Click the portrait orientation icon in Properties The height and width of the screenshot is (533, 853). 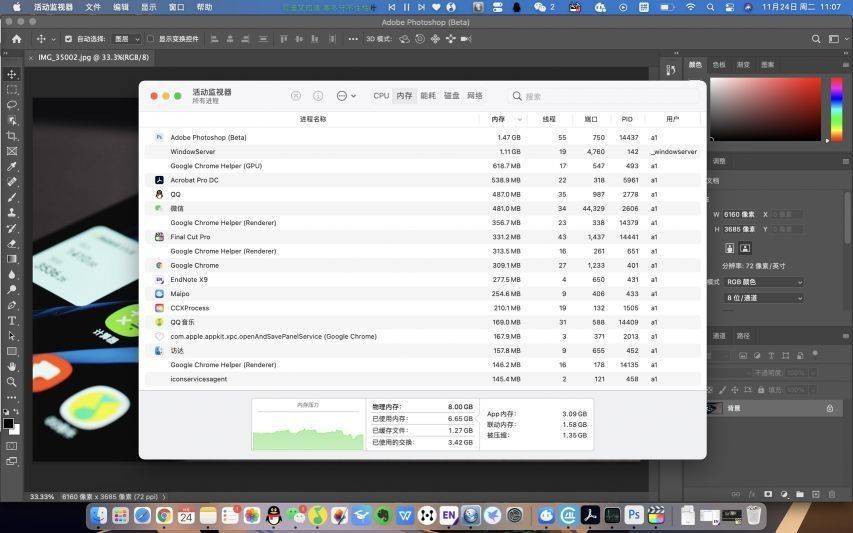(730, 248)
